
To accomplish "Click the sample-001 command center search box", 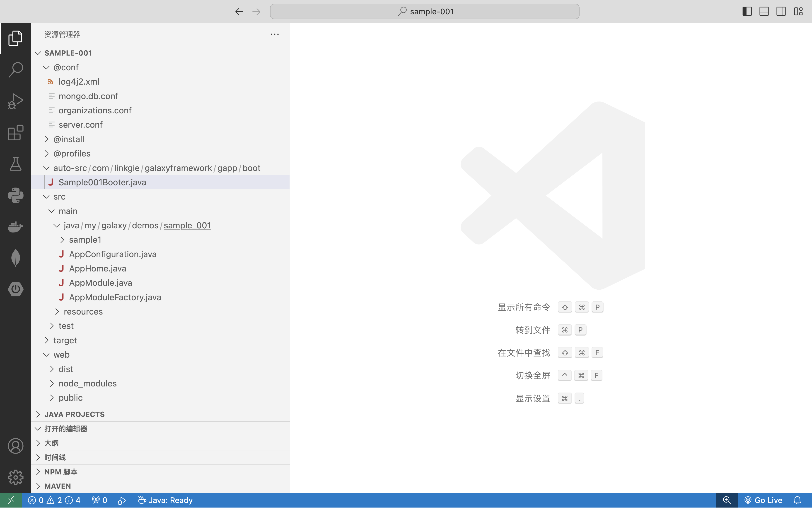I will coord(424,11).
